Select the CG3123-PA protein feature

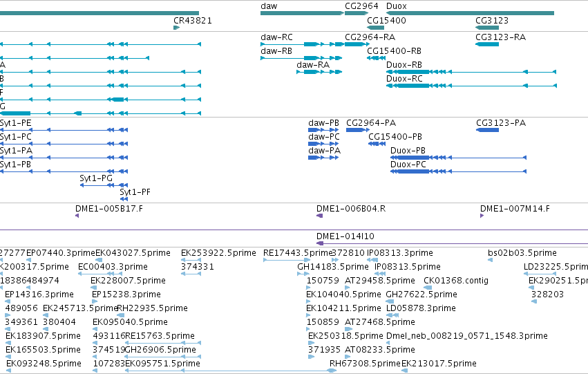[488, 130]
